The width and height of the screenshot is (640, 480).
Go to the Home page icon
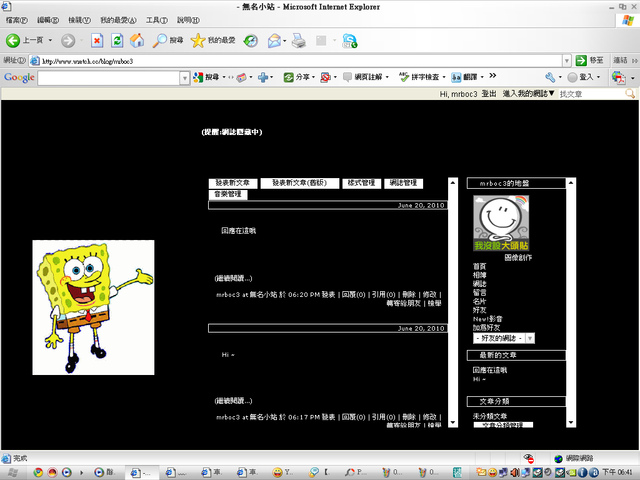[x=137, y=40]
